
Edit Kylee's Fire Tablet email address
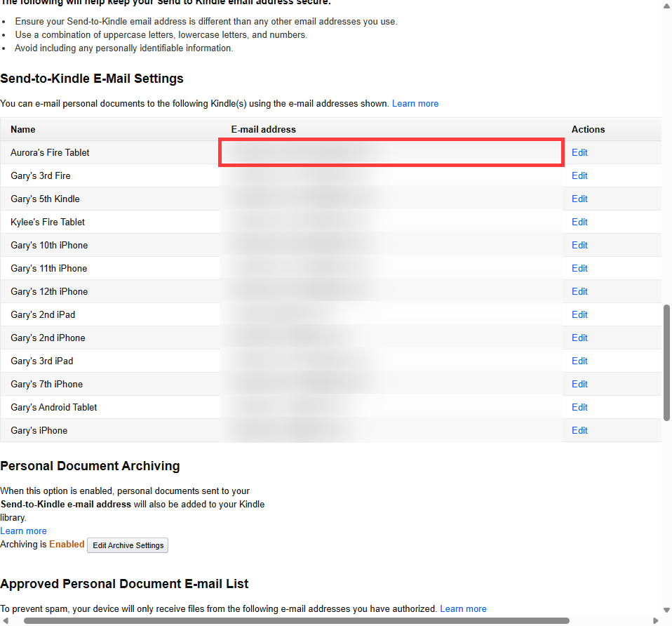[x=579, y=222]
